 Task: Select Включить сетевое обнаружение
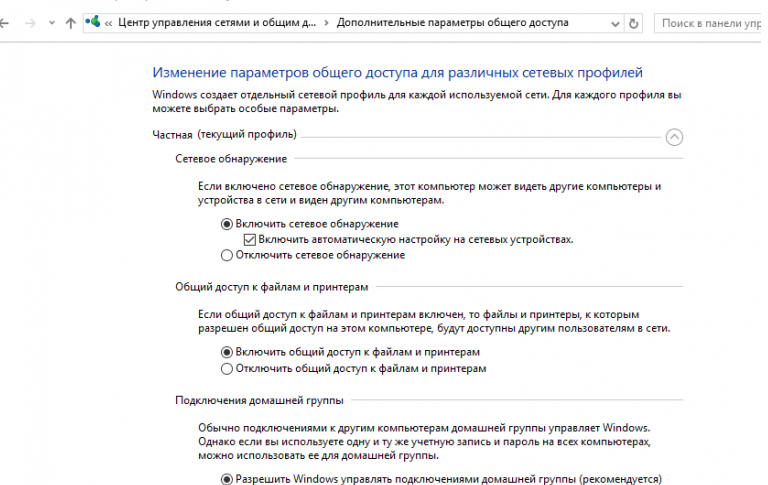pos(227,224)
